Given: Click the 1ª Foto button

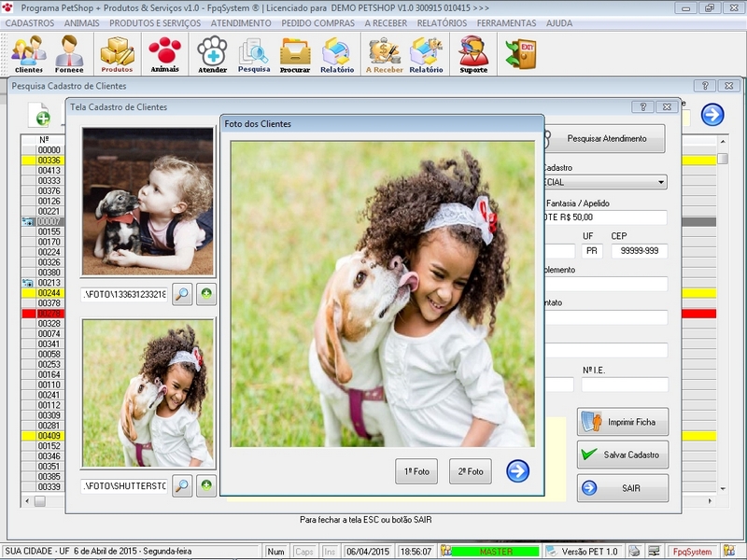Looking at the screenshot, I should click(416, 471).
